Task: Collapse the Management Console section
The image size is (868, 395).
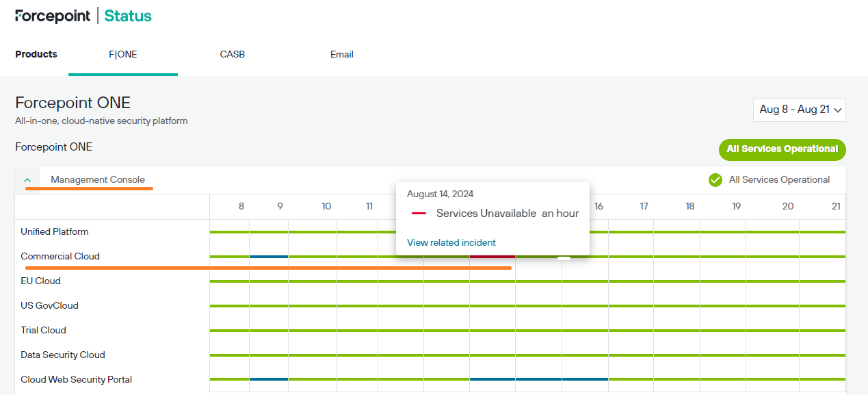Action: pos(27,179)
